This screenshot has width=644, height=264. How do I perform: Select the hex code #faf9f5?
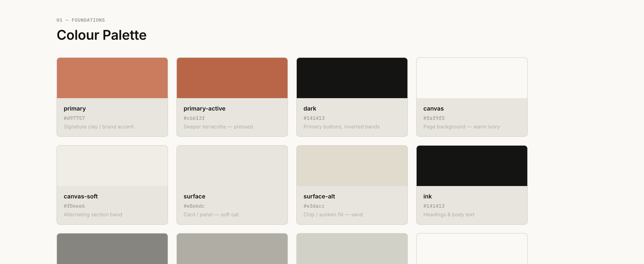click(434, 118)
